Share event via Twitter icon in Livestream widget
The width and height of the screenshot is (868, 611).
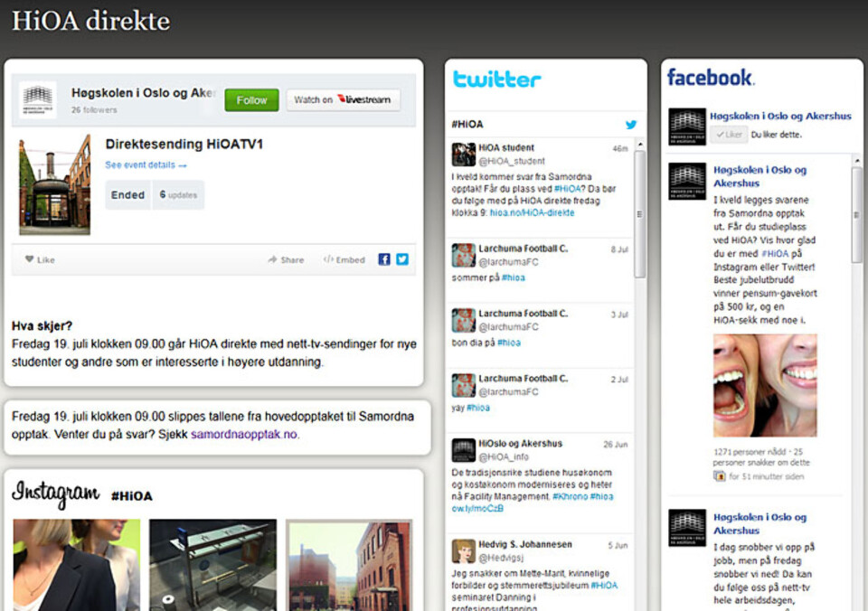[402, 259]
